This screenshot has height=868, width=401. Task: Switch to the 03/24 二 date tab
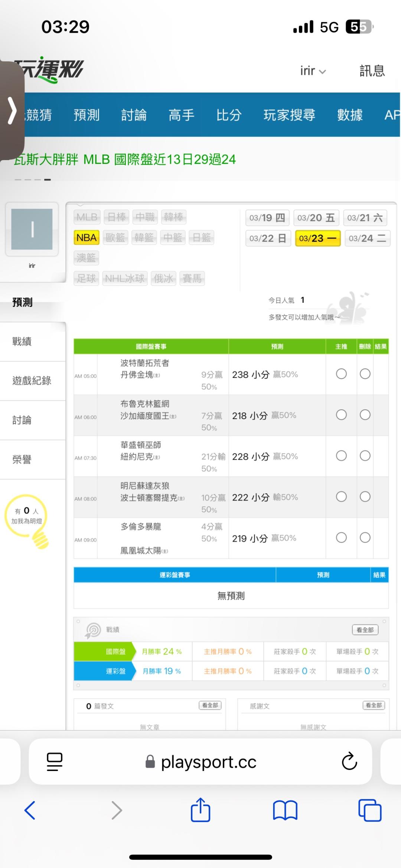(x=367, y=238)
